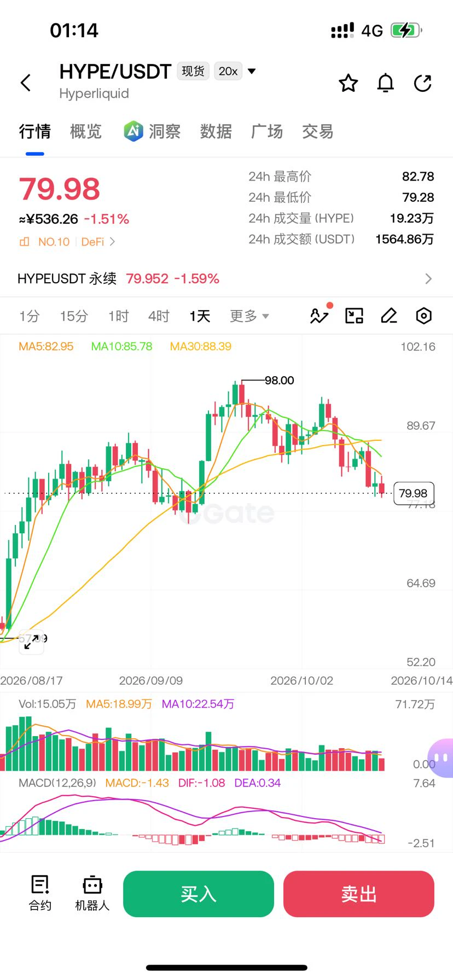Tap the Vol:15.05万 volume label
Screen dimensions: 453x980
[48, 704]
